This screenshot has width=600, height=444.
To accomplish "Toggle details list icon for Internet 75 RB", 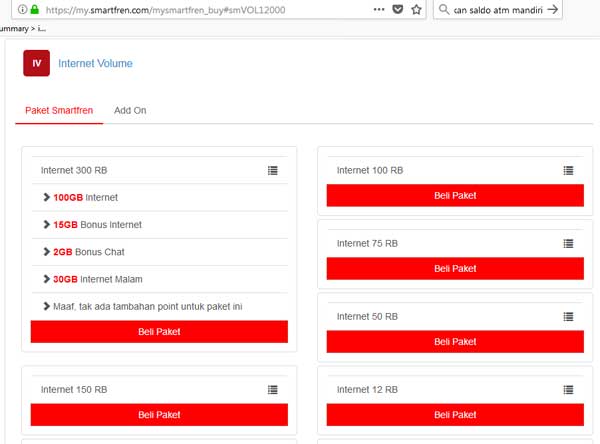I will tap(568, 243).
